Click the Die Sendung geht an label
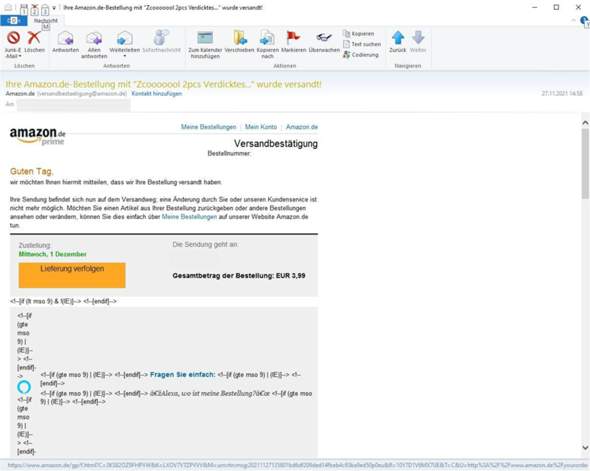The width and height of the screenshot is (590, 471). click(x=205, y=245)
